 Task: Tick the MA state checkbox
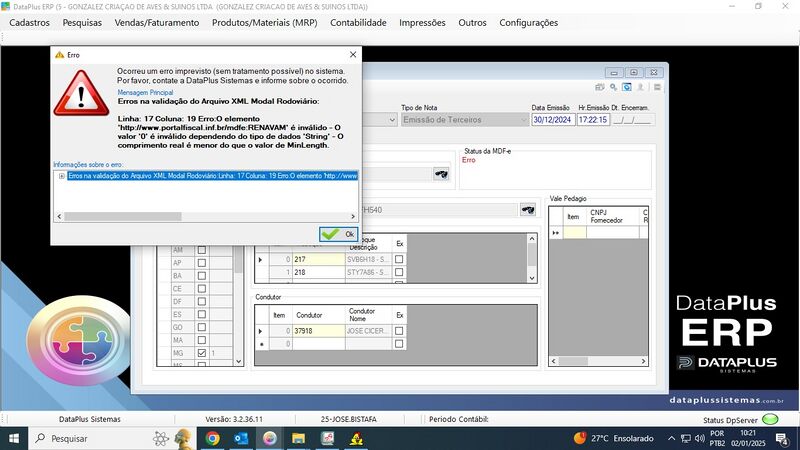click(x=202, y=340)
